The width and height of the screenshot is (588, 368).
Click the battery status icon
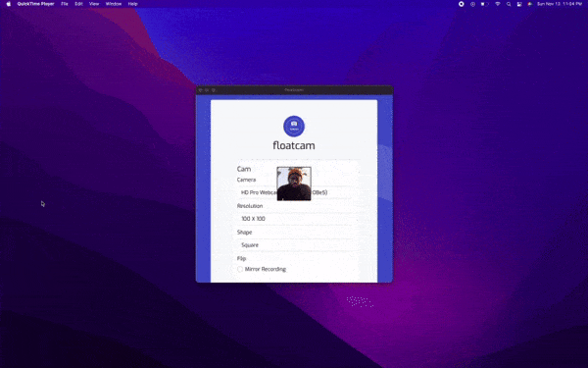[485, 4]
